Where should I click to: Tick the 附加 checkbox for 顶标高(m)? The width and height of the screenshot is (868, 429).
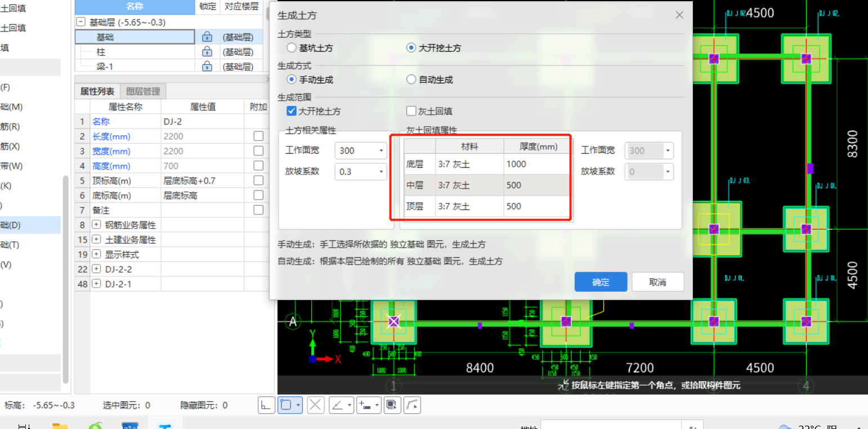point(258,180)
